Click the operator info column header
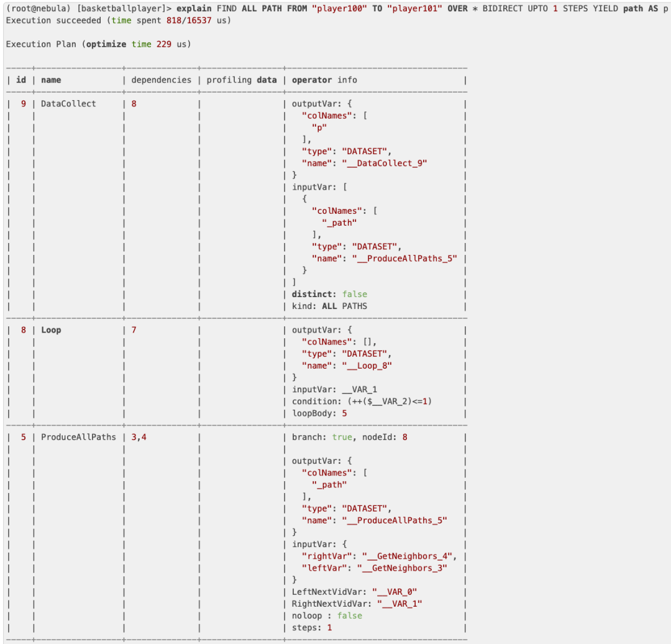 [324, 80]
